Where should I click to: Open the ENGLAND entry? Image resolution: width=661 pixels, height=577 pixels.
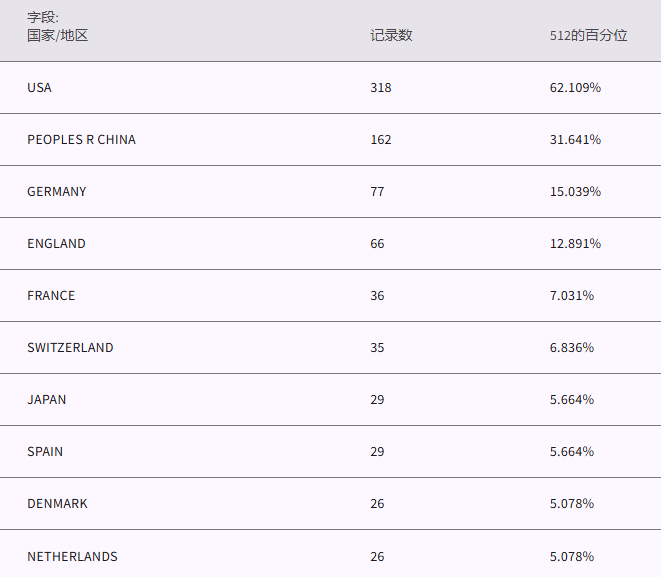click(56, 244)
